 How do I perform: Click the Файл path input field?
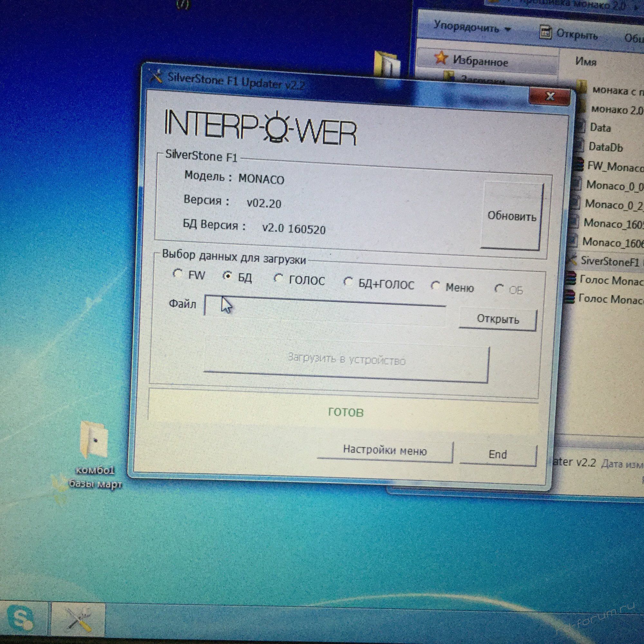[325, 310]
